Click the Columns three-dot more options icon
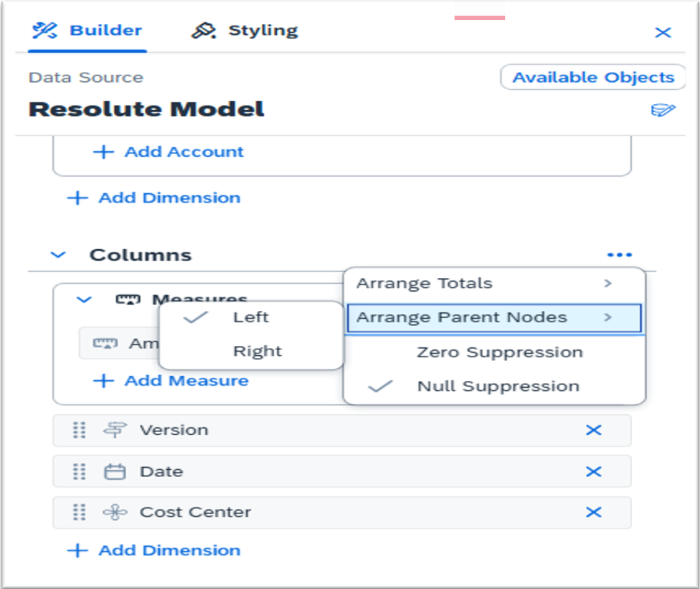The height and width of the screenshot is (589, 700). pos(619,255)
